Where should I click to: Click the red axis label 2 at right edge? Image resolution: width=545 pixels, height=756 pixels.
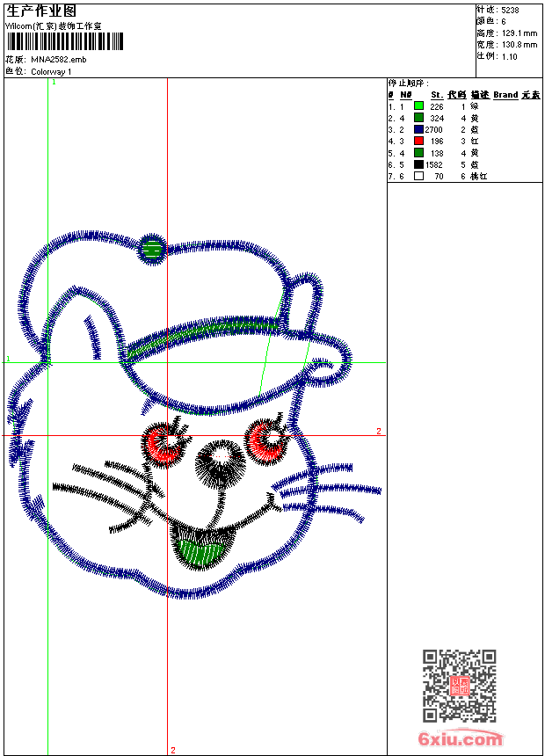point(379,431)
